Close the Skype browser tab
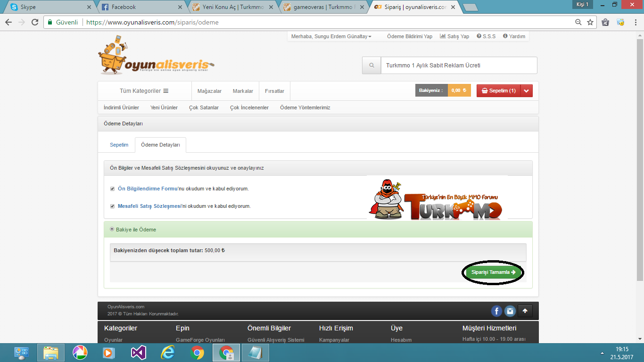The width and height of the screenshot is (644, 362). tap(90, 7)
